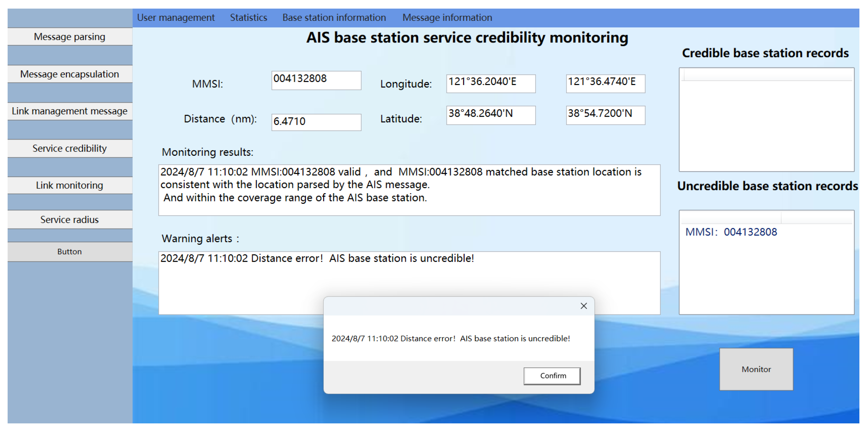Open the Message information menu

click(447, 18)
